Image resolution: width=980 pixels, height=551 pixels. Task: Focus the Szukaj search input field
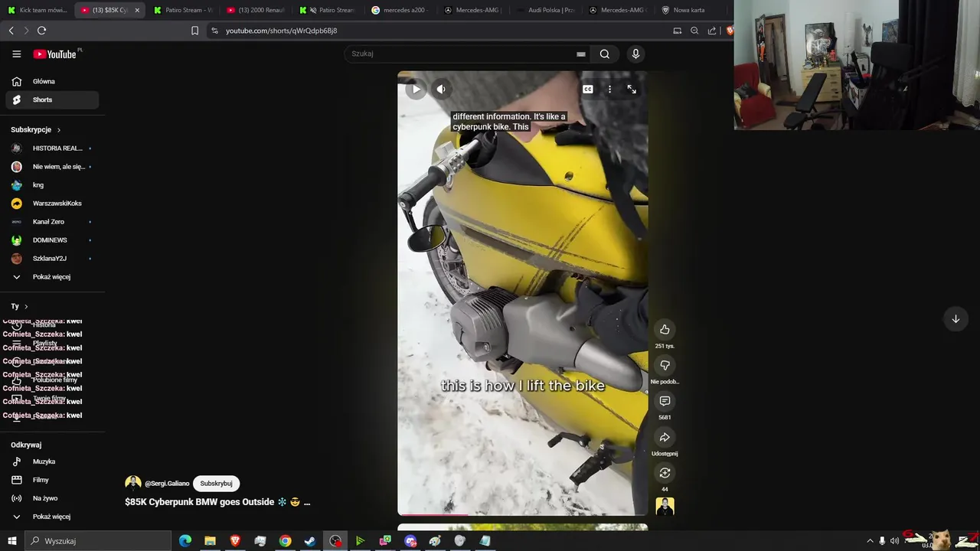click(x=459, y=54)
